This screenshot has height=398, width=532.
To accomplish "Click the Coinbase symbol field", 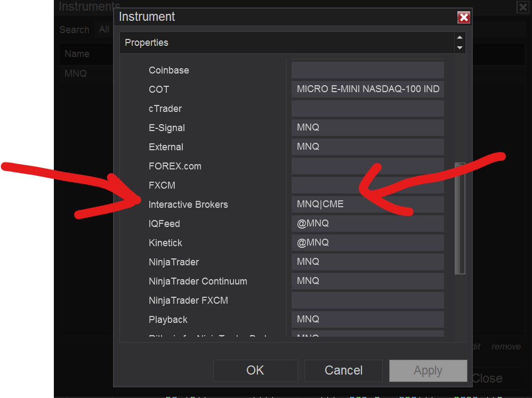I will coord(367,70).
